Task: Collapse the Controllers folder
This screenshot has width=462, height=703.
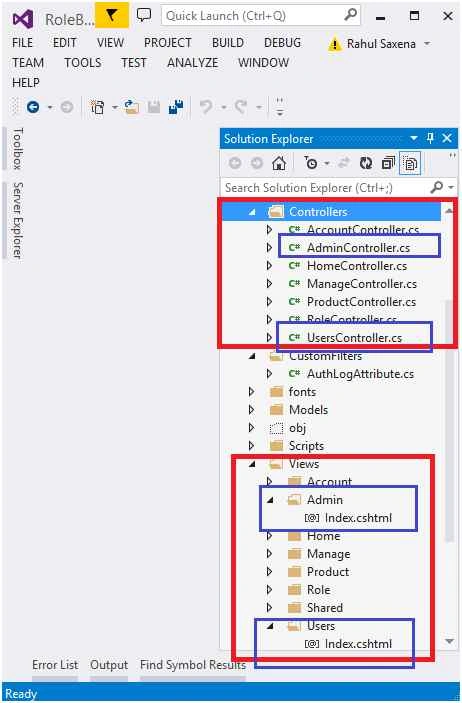Action: pos(252,212)
